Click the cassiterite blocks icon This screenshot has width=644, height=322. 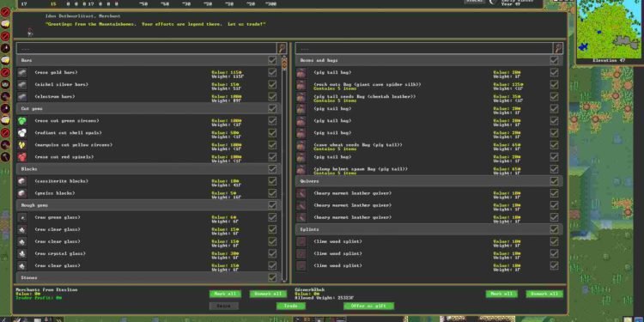22,181
